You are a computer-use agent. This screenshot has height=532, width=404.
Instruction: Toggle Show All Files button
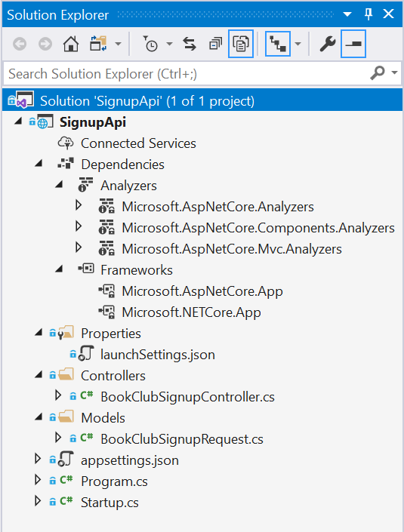(241, 44)
